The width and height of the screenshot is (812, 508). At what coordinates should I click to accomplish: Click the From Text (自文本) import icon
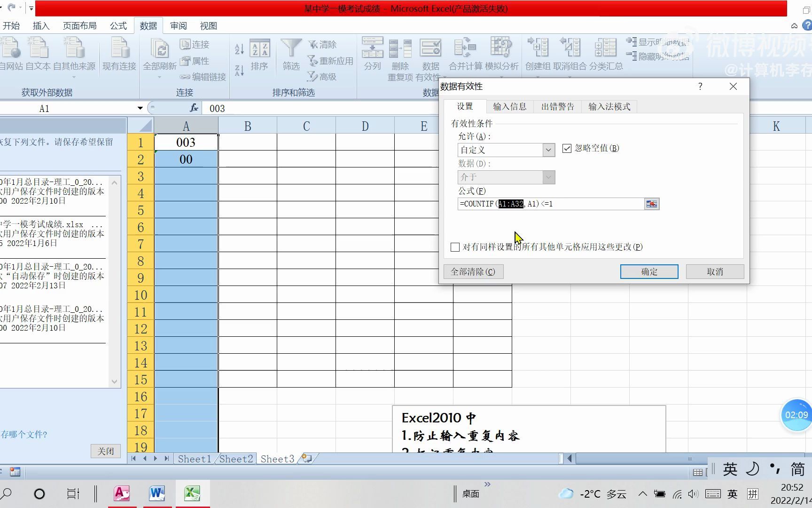38,54
